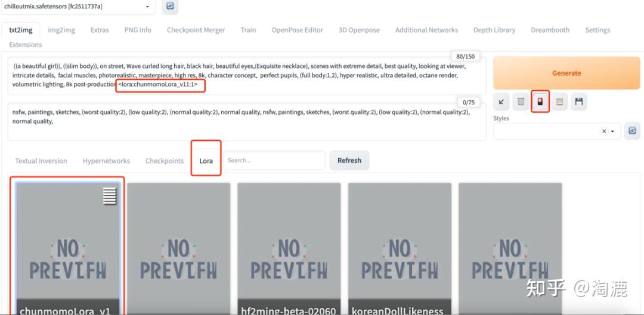Click the read-last-parameters arrow icon
This screenshot has width=644, height=315.
point(501,101)
